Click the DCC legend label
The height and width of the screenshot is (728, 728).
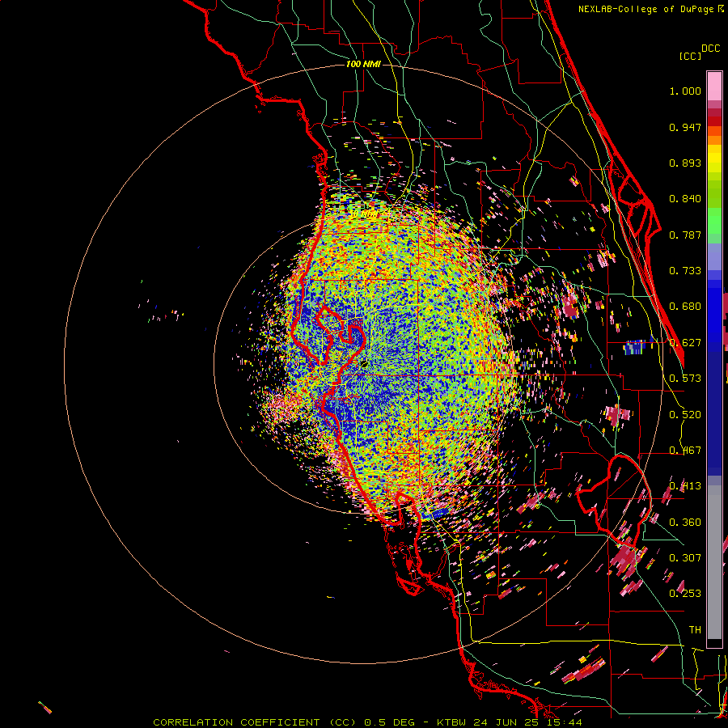[710, 49]
